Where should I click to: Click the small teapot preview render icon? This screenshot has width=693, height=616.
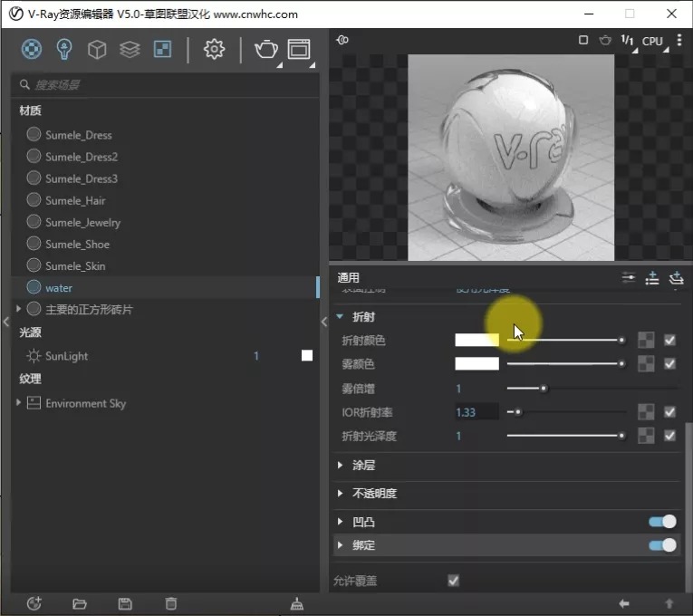[x=605, y=41]
